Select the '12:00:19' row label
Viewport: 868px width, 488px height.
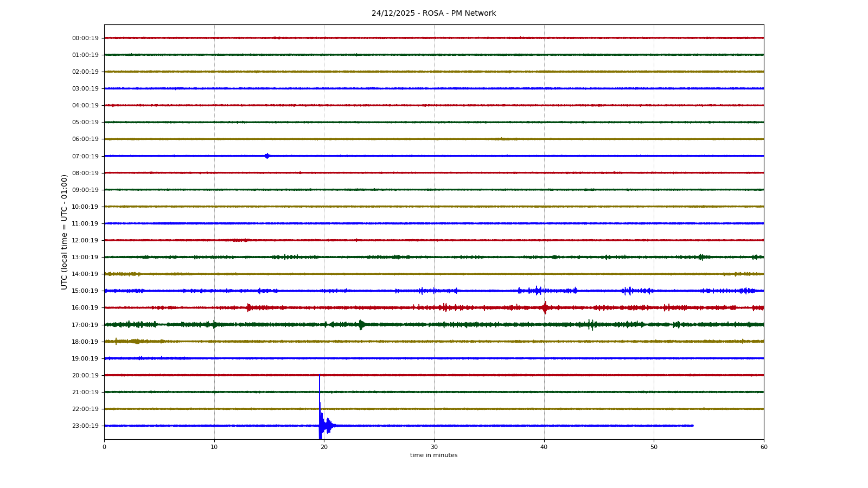tap(85, 240)
